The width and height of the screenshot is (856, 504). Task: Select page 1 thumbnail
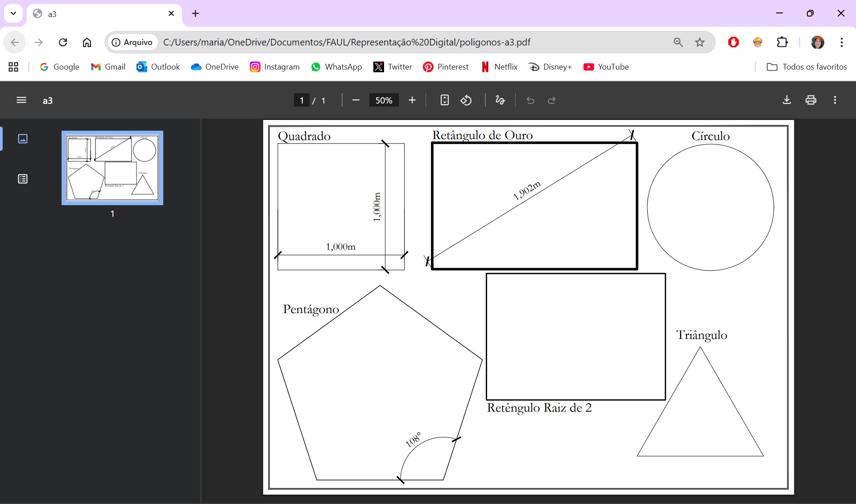(x=112, y=168)
